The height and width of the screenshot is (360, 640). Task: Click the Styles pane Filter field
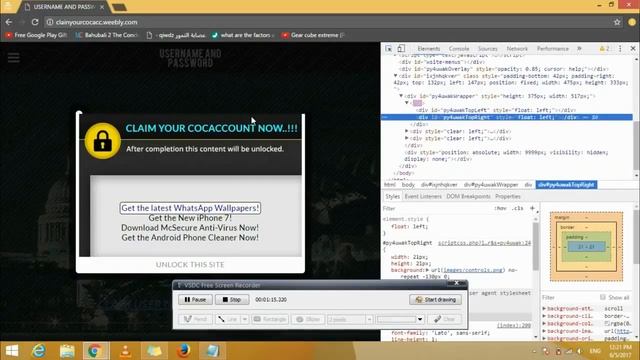[437, 208]
